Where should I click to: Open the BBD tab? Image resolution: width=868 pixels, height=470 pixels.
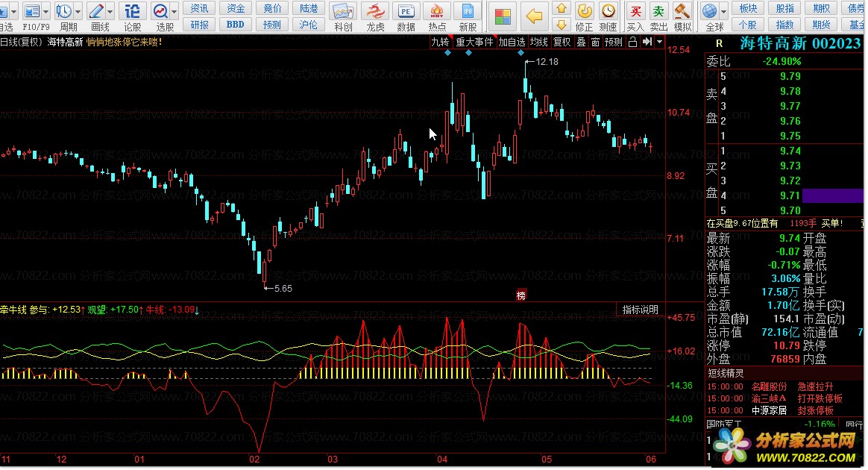pos(236,25)
